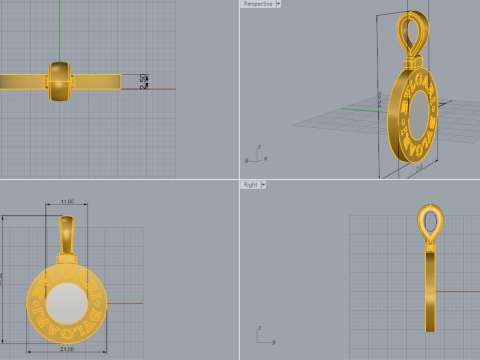Select the 2.50 dimension text

pos(144,82)
